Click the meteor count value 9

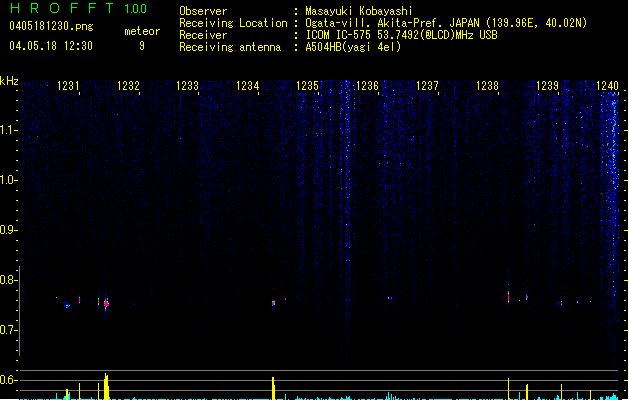[x=142, y=46]
